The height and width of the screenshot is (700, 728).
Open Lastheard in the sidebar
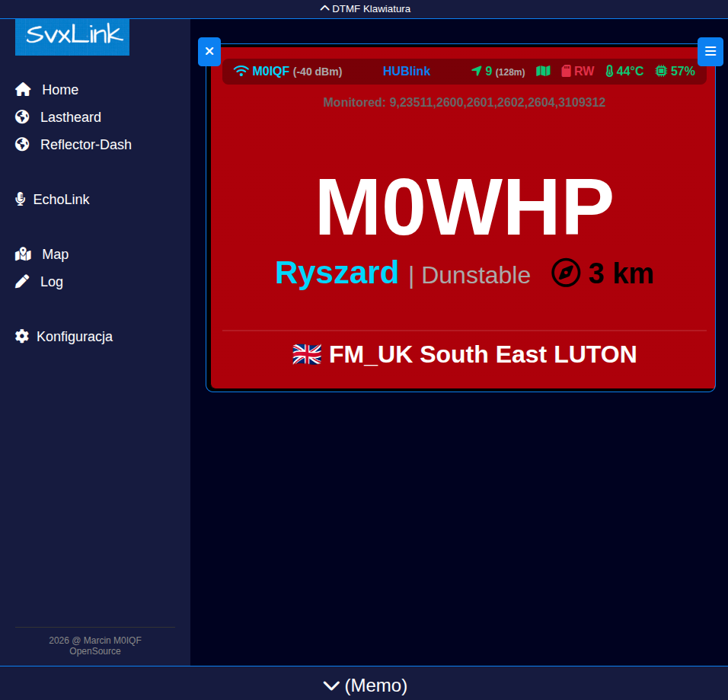point(70,117)
